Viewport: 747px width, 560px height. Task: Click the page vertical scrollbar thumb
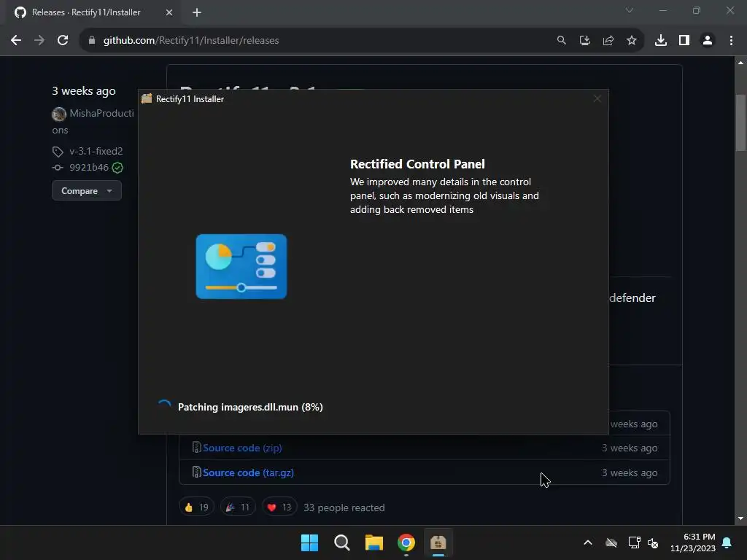pos(740,122)
